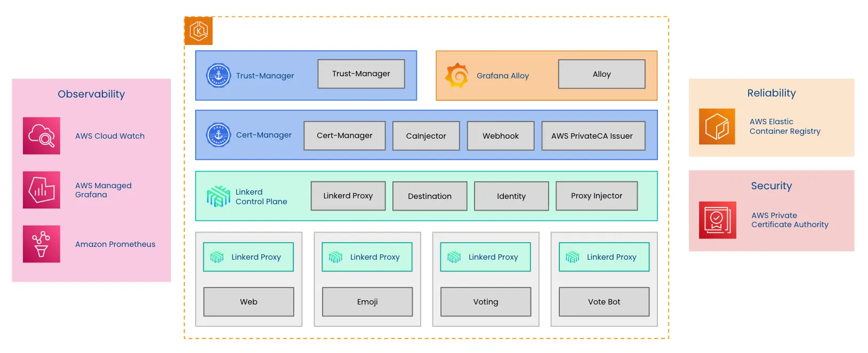
Task: Select the Alloy component box
Action: pos(602,74)
